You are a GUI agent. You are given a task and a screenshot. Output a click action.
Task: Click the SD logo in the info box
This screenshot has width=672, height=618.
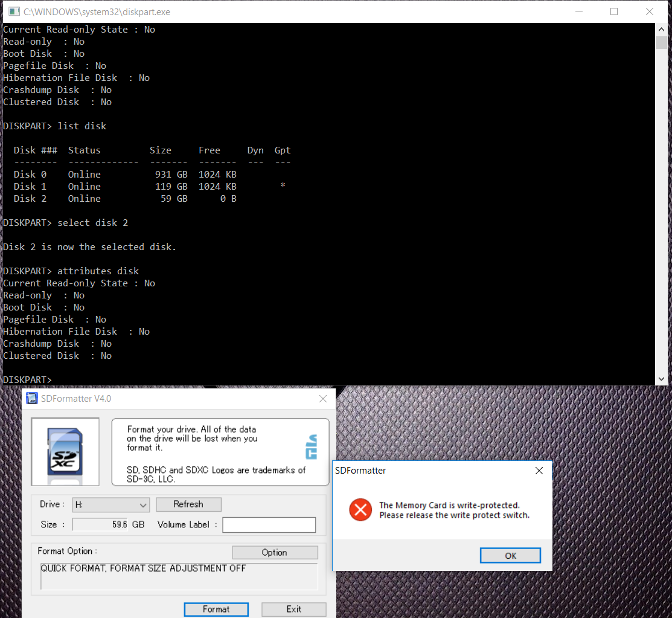tap(312, 447)
